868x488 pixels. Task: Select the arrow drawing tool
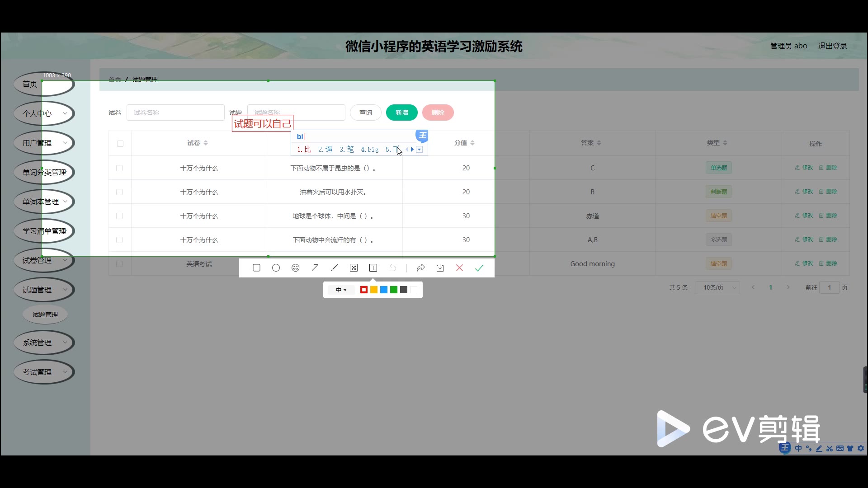[x=315, y=268]
